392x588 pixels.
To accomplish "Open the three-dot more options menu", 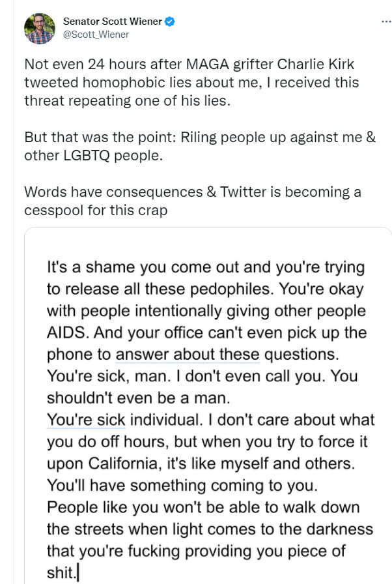I will [x=385, y=22].
